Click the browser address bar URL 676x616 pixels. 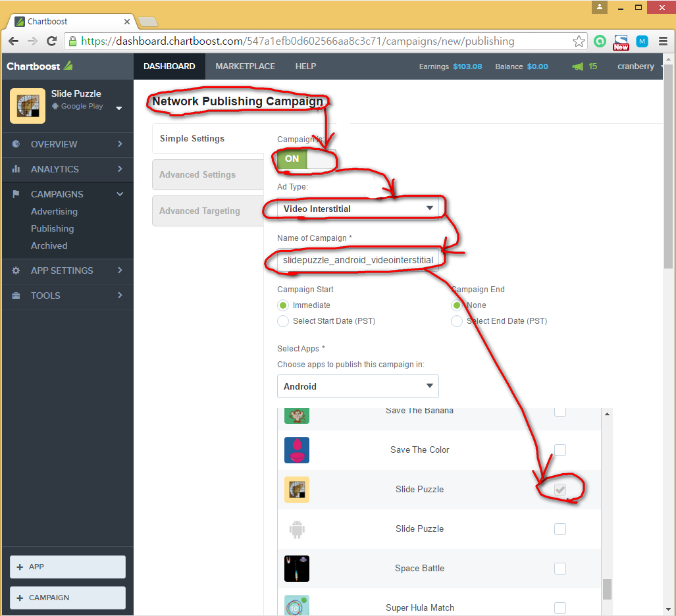tap(298, 41)
